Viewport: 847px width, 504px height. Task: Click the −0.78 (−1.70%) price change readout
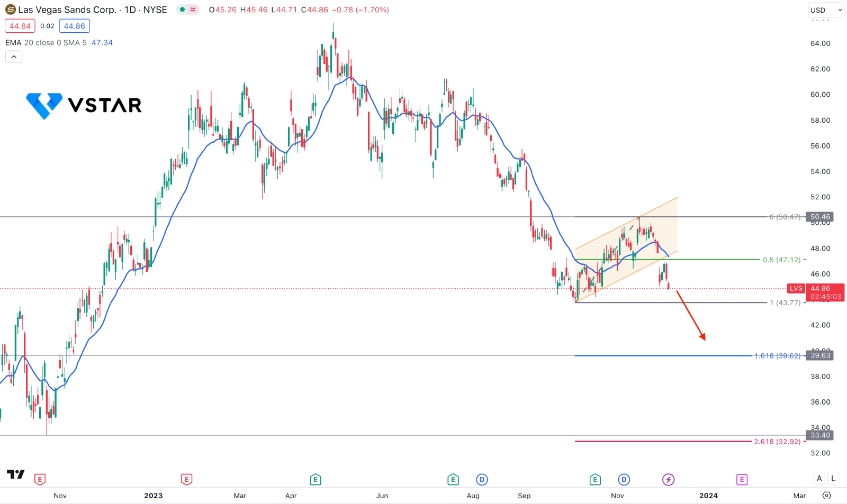361,10
